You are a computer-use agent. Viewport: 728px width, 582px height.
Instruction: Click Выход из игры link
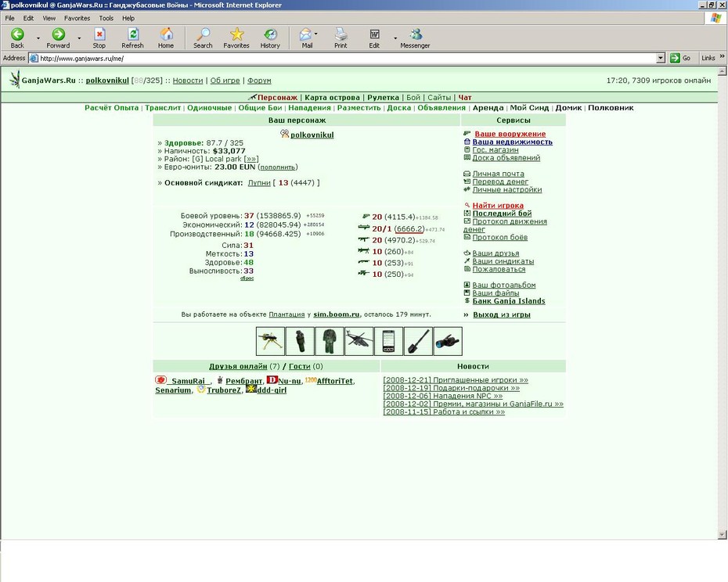click(x=502, y=314)
